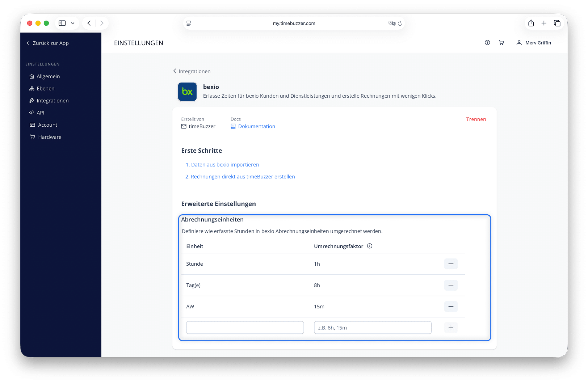588x384 pixels.
Task: Click the info icon beside Umrechnungsfaktor
Action: click(370, 246)
